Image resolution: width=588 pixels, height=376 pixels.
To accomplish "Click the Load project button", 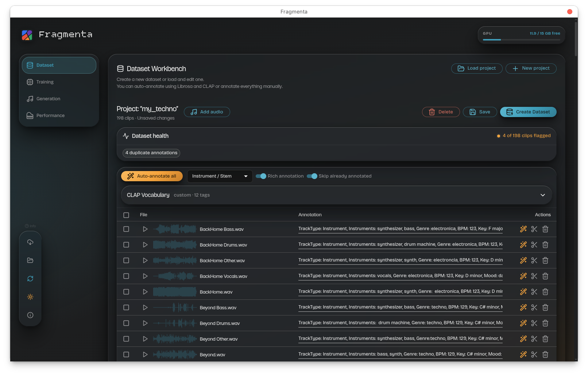I will tap(477, 68).
